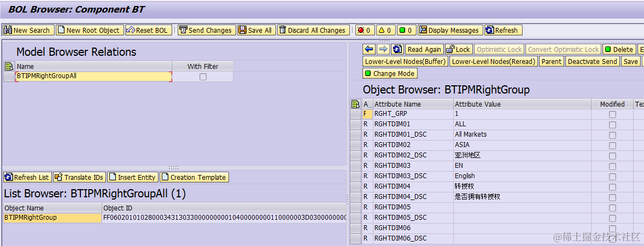Toggle With Filter checkbox for BTIPMRightGroupAll
The width and height of the screenshot is (644, 246).
click(203, 77)
